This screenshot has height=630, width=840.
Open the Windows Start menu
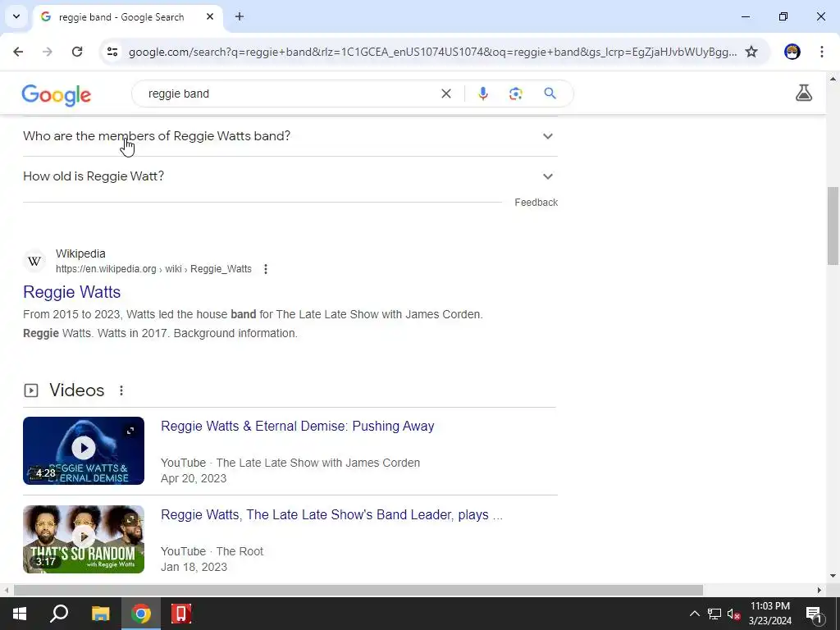point(20,614)
